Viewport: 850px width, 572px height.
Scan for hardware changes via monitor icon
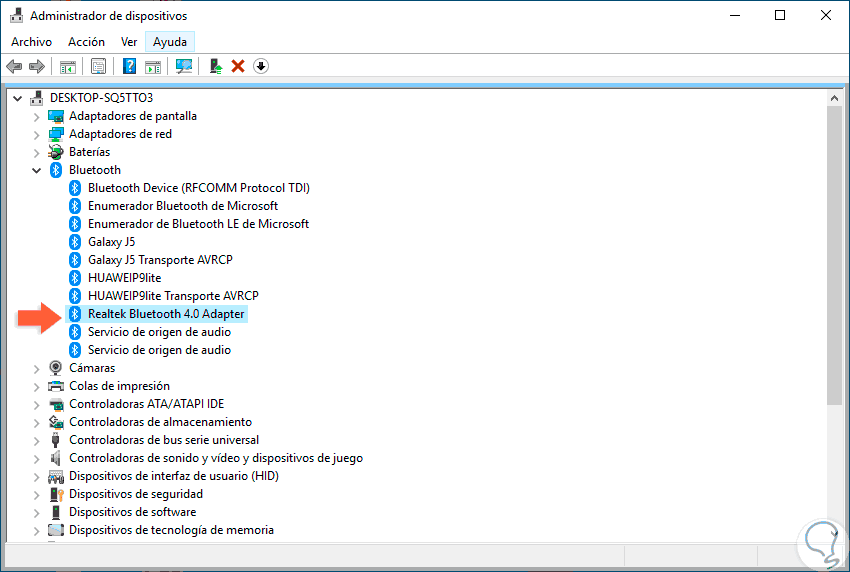click(x=184, y=66)
